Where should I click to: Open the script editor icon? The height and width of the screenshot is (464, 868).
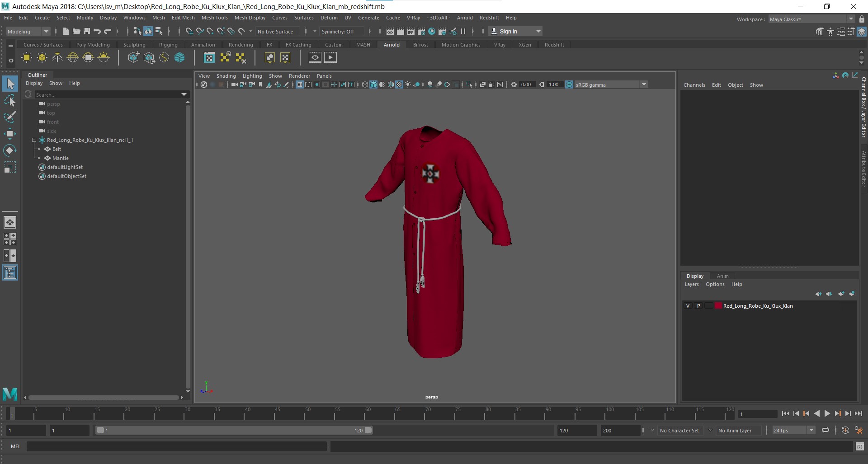[859, 446]
